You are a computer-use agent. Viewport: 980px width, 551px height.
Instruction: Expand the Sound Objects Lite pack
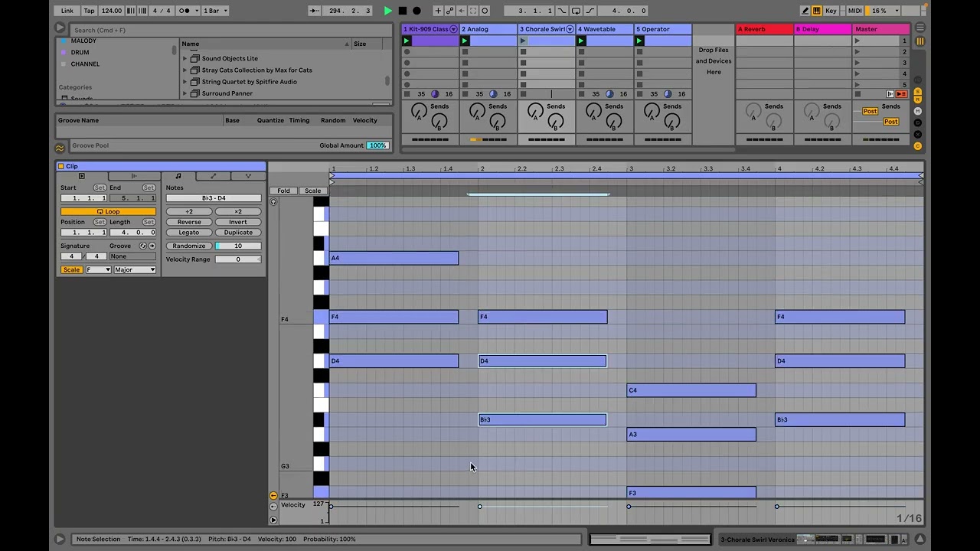(185, 58)
